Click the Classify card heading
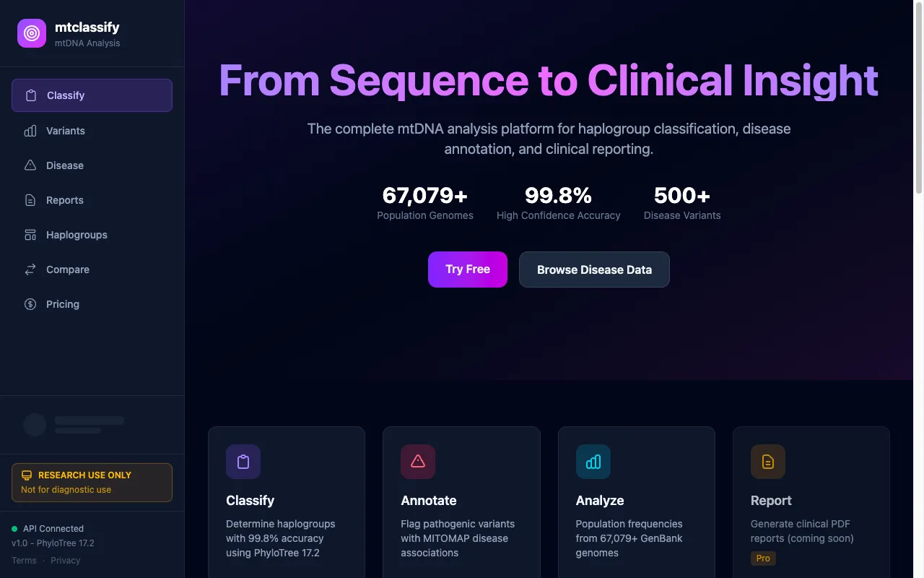924x578 pixels. tap(250, 501)
